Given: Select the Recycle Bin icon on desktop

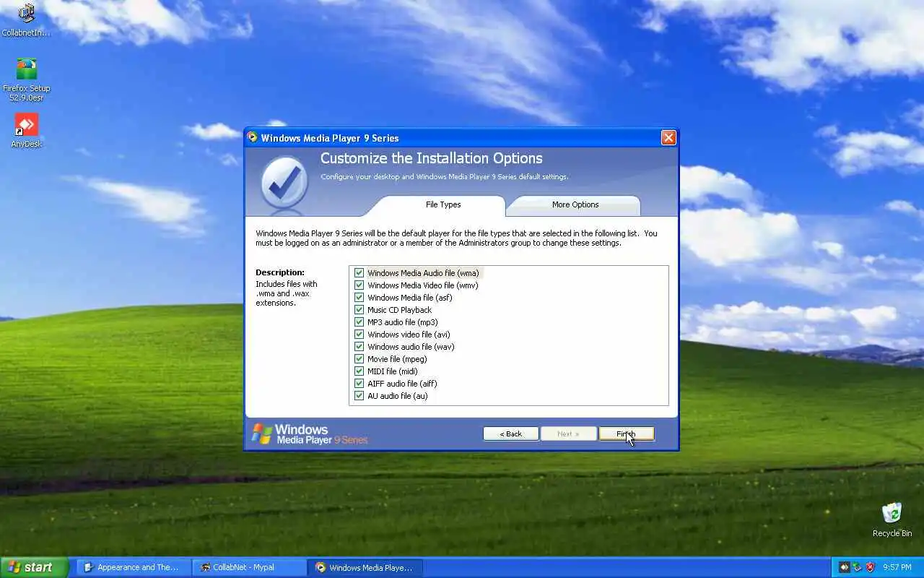Looking at the screenshot, I should 892,520.
